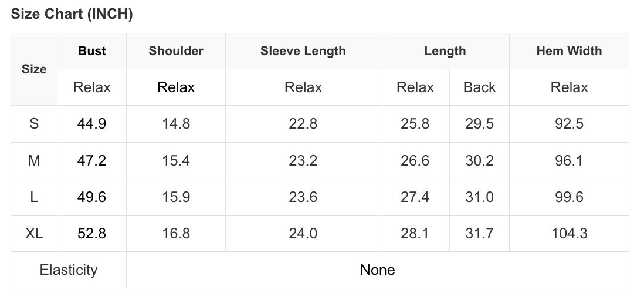This screenshot has width=644, height=303.
Task: Select shoulder value 15.4 for size M
Action: coord(176,160)
